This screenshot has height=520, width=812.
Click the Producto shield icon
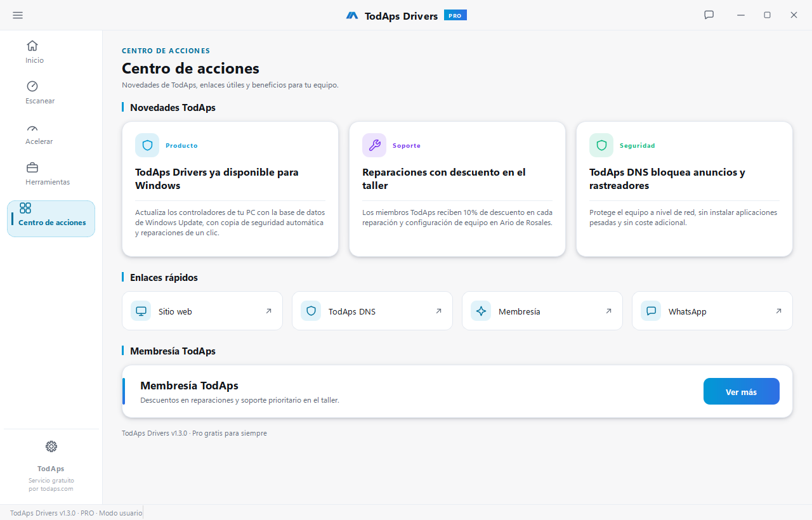[147, 145]
